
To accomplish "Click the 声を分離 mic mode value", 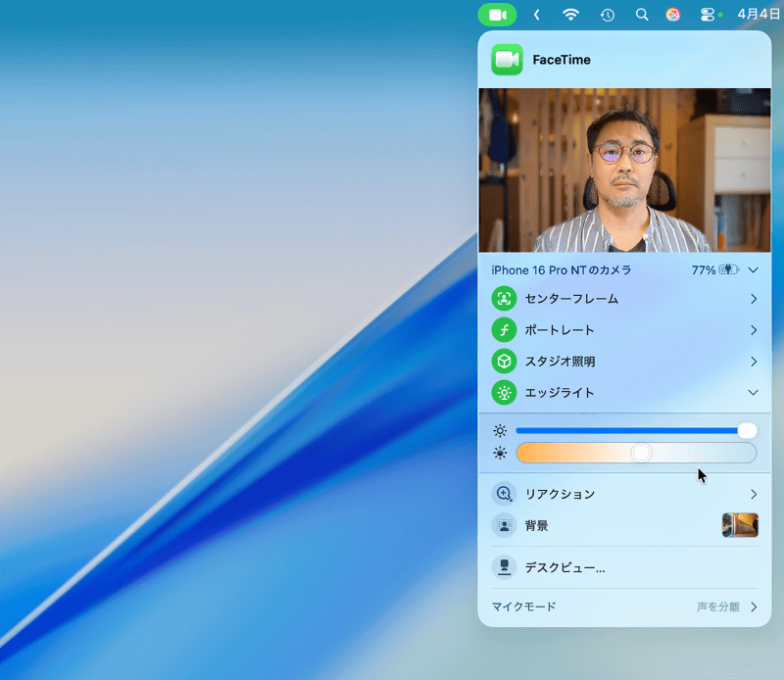I will (x=718, y=607).
